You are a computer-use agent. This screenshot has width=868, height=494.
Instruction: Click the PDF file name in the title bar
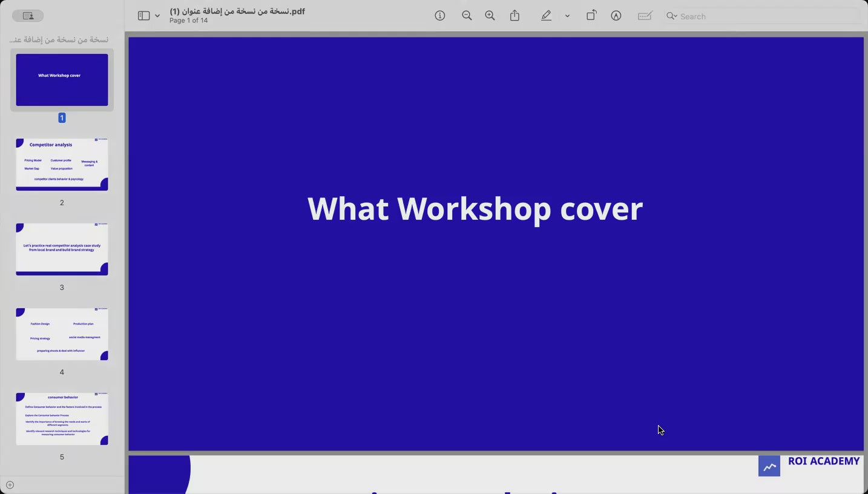point(237,12)
